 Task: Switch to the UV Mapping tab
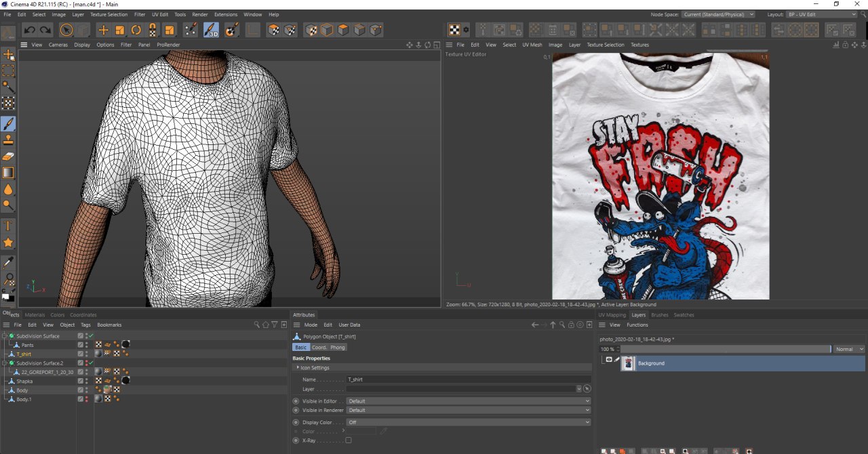[612, 314]
